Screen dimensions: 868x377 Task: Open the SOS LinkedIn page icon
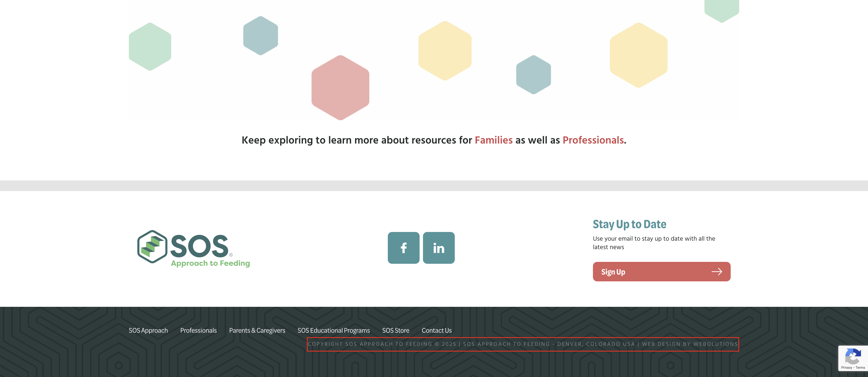(x=438, y=248)
